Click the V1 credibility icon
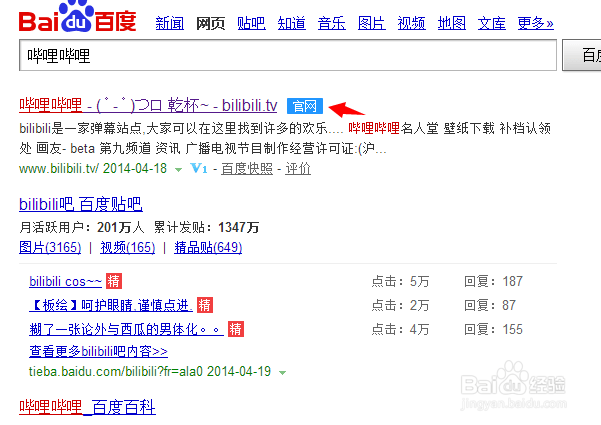The height and width of the screenshot is (425, 601). tap(199, 168)
